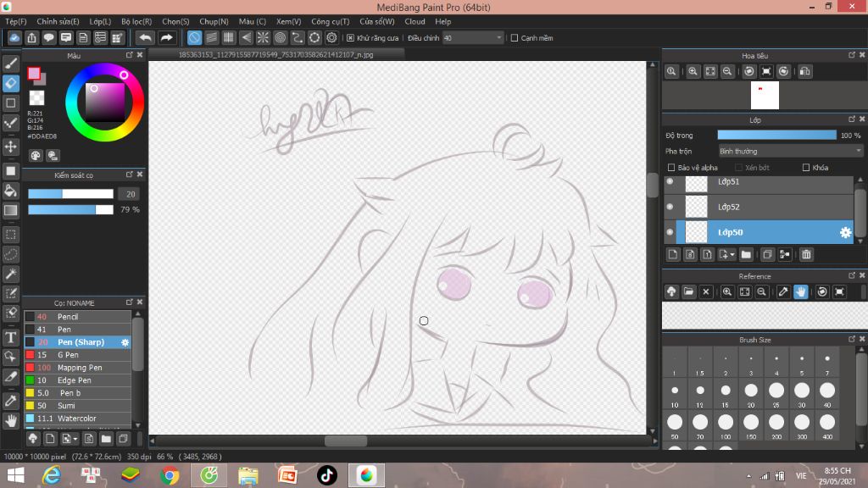Expand the Điều chỉnh value dropdown
The height and width of the screenshot is (488, 868).
[498, 38]
